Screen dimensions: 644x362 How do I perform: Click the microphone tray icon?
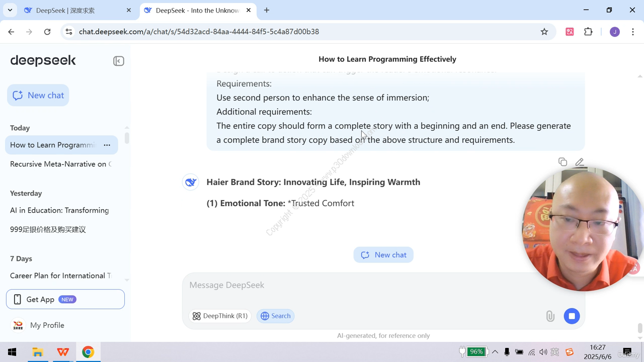pyautogui.click(x=507, y=352)
